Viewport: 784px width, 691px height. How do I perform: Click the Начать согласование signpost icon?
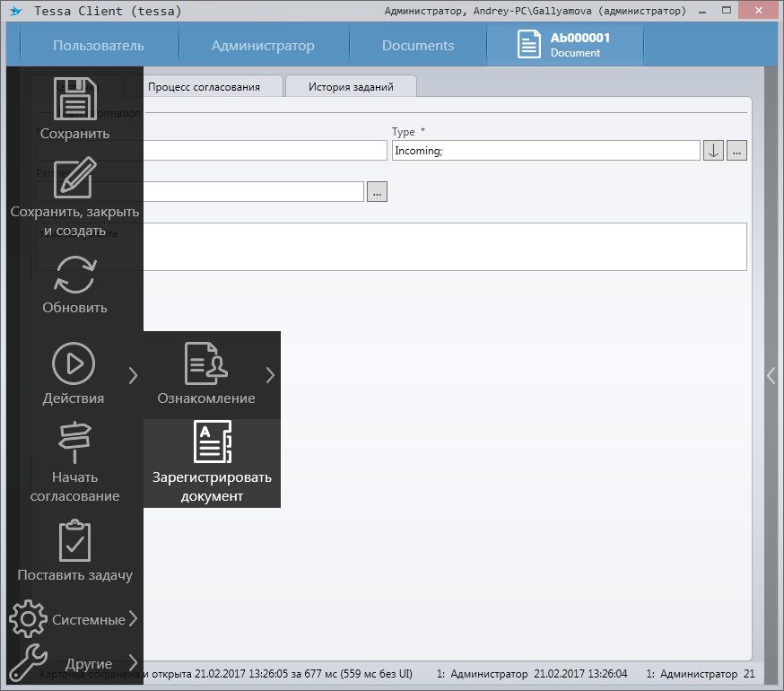[74, 442]
